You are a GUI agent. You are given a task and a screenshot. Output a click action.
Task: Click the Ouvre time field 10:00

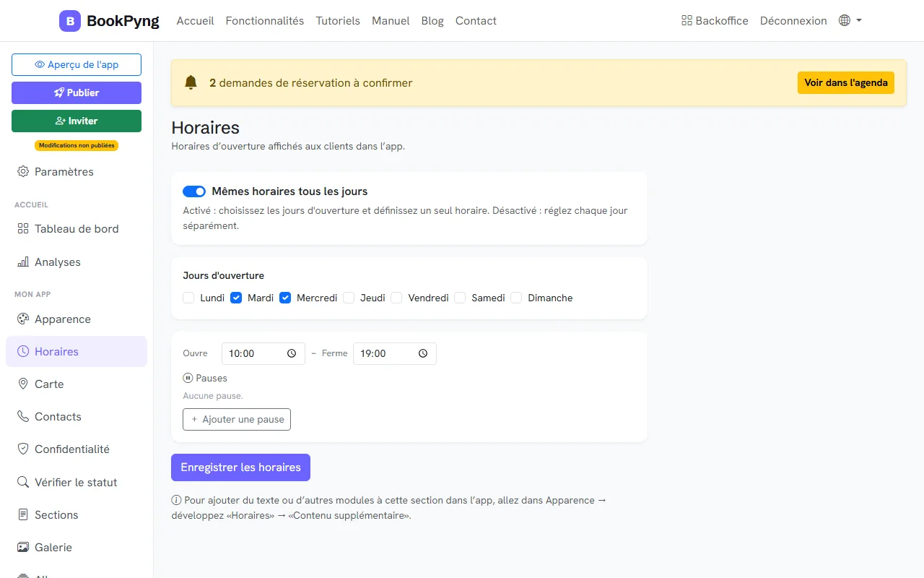tap(263, 353)
